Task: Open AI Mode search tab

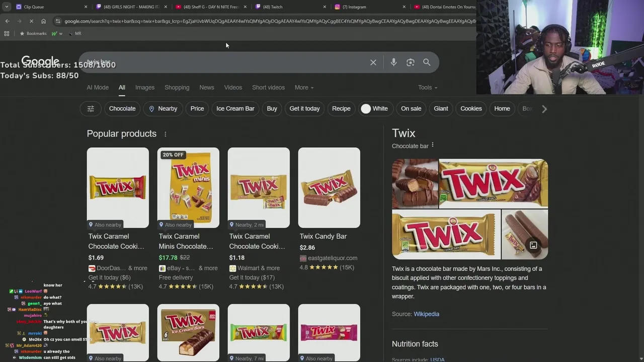Action: (x=98, y=87)
